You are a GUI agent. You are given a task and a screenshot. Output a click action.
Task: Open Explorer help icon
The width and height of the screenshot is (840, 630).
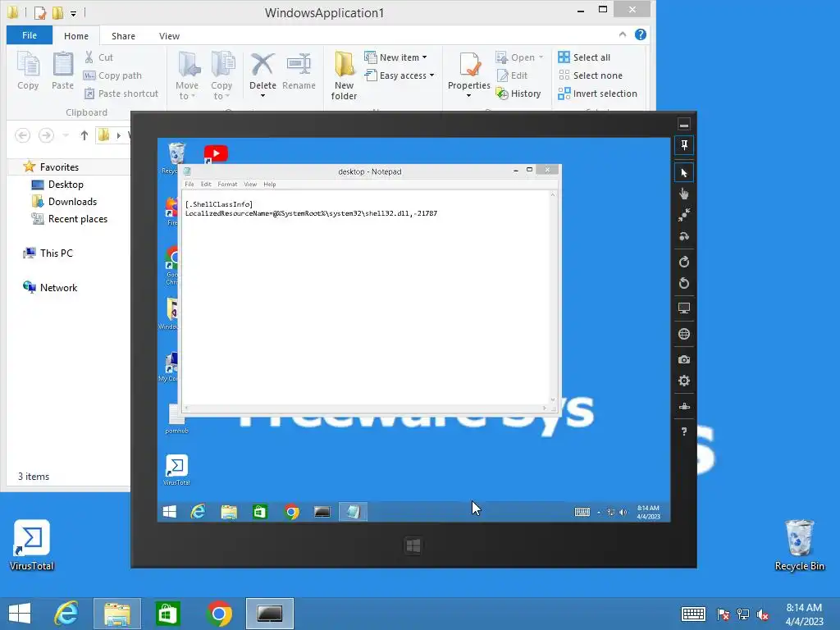point(640,34)
